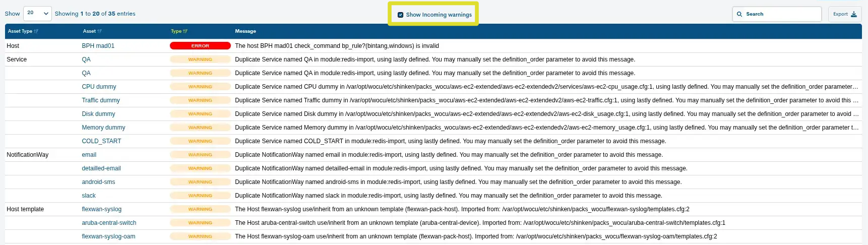Image resolution: width=868 pixels, height=245 pixels.
Task: Click the search magnifier icon
Action: (739, 14)
